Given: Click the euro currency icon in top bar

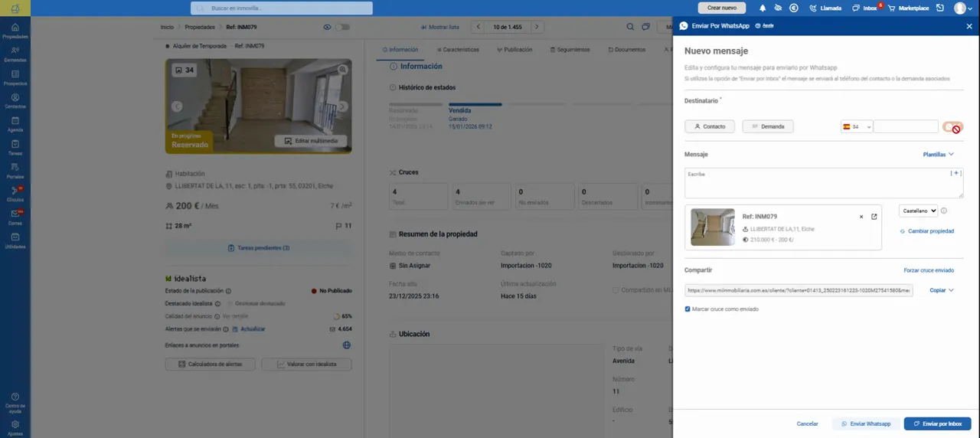Looking at the screenshot, I should [793, 8].
